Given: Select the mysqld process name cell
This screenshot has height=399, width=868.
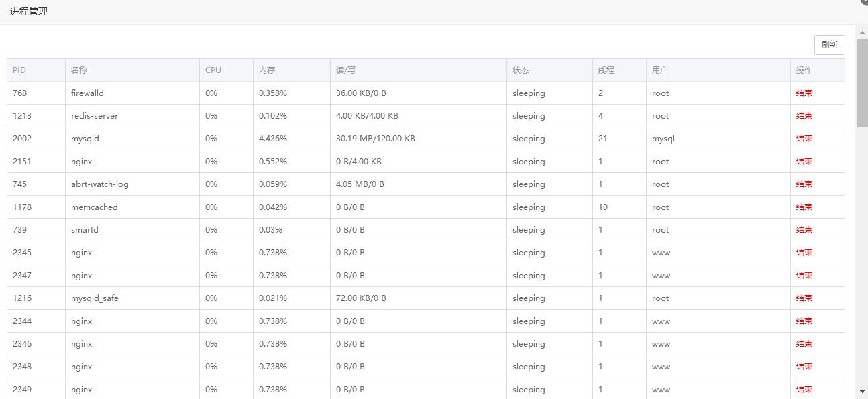Looking at the screenshot, I should [x=85, y=139].
